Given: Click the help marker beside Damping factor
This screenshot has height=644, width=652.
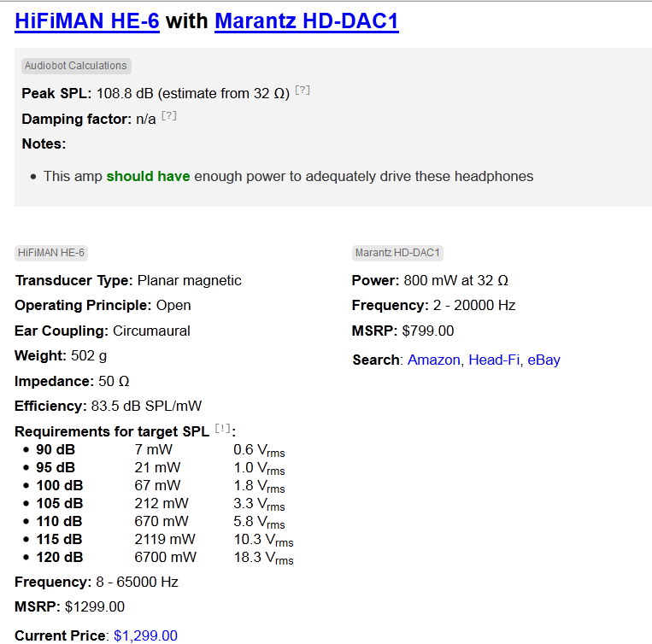Looking at the screenshot, I should (x=169, y=115).
